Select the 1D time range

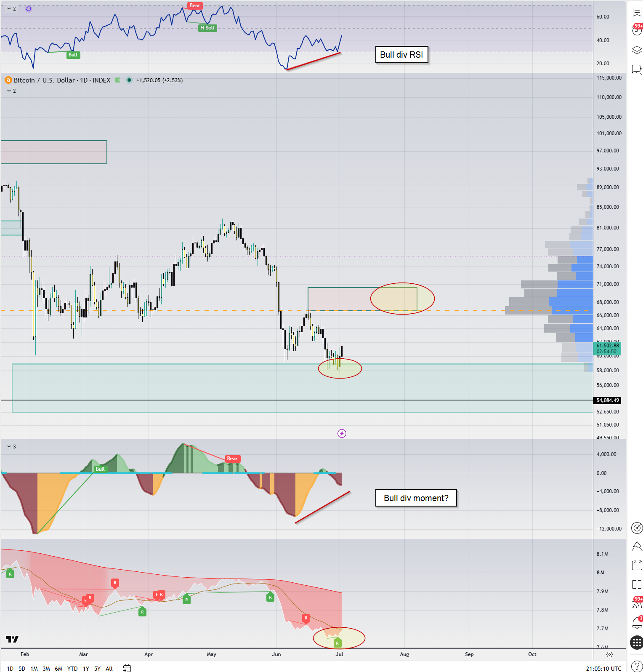[10, 668]
